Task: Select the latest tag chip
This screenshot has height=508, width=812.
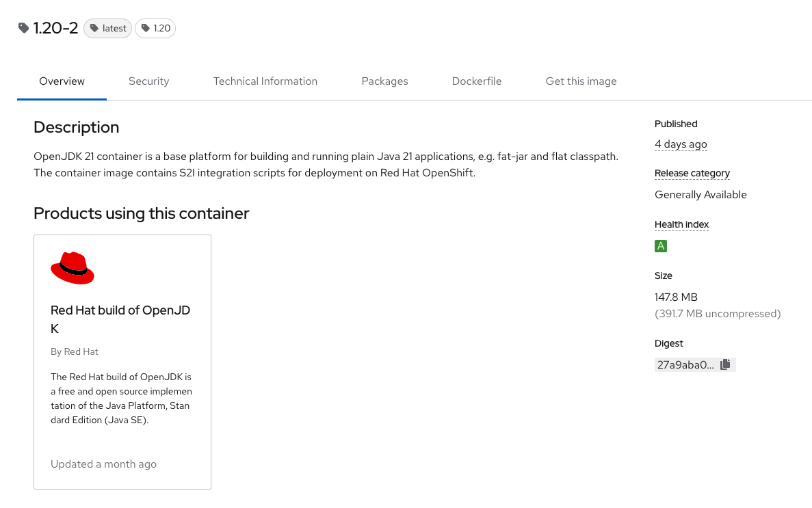Action: (107, 29)
